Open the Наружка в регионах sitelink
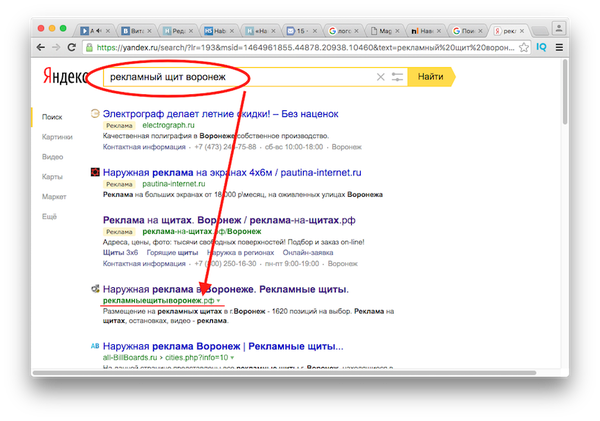Screen dimensions: 600x421 point(240,253)
